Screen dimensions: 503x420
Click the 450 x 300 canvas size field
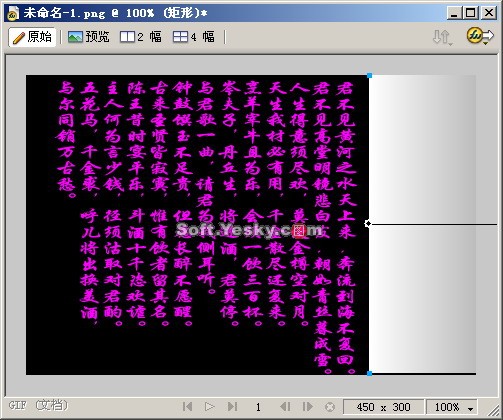(x=383, y=407)
